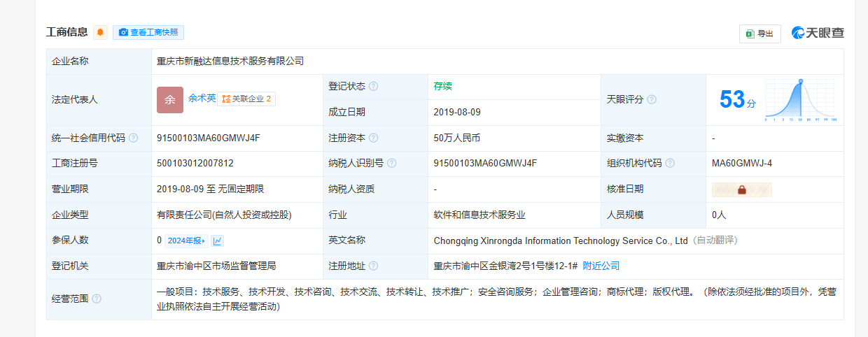The image size is (868, 337).
Task: Click registered capital 50万人民币
Action: [x=457, y=138]
